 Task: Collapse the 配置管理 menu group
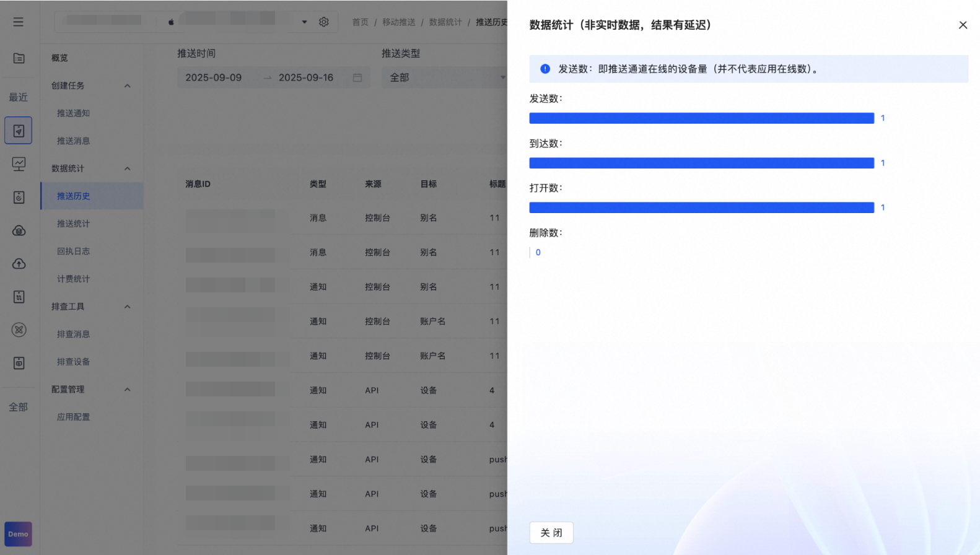(128, 390)
